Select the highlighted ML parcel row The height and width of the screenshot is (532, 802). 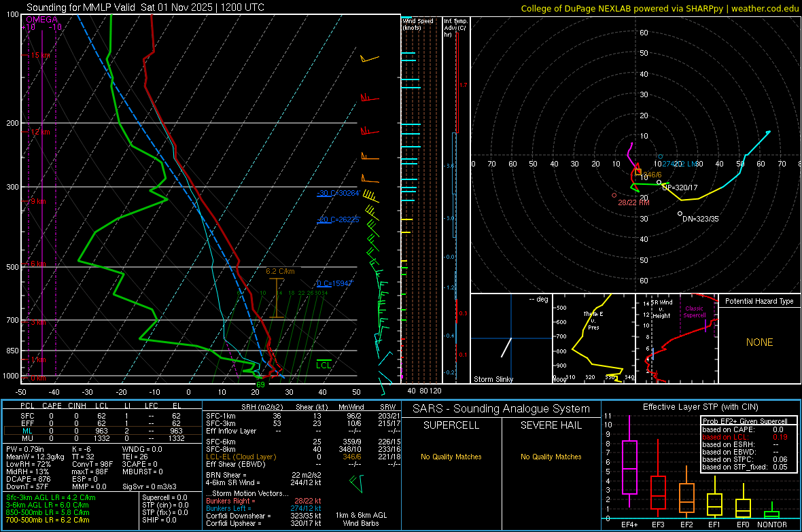click(101, 431)
